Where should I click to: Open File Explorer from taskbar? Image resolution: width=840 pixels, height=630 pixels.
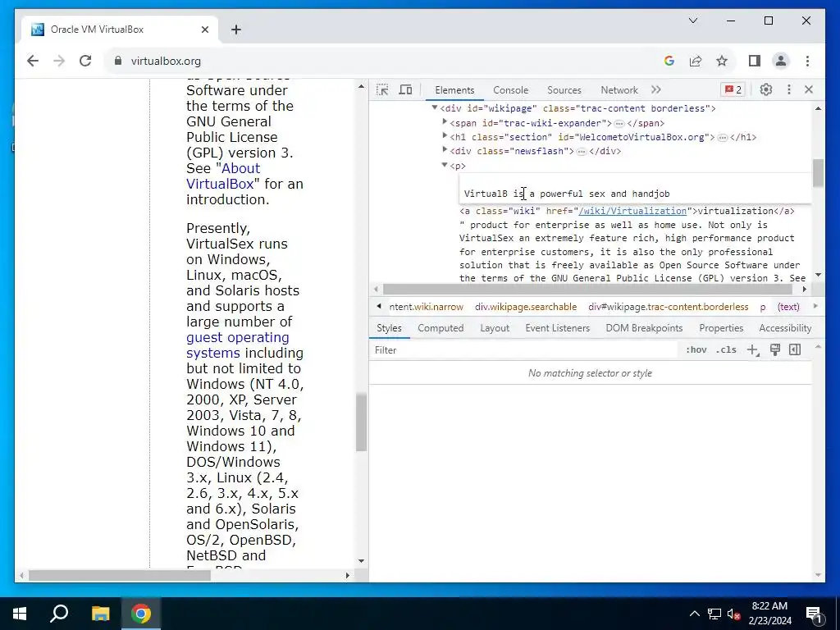pos(100,614)
